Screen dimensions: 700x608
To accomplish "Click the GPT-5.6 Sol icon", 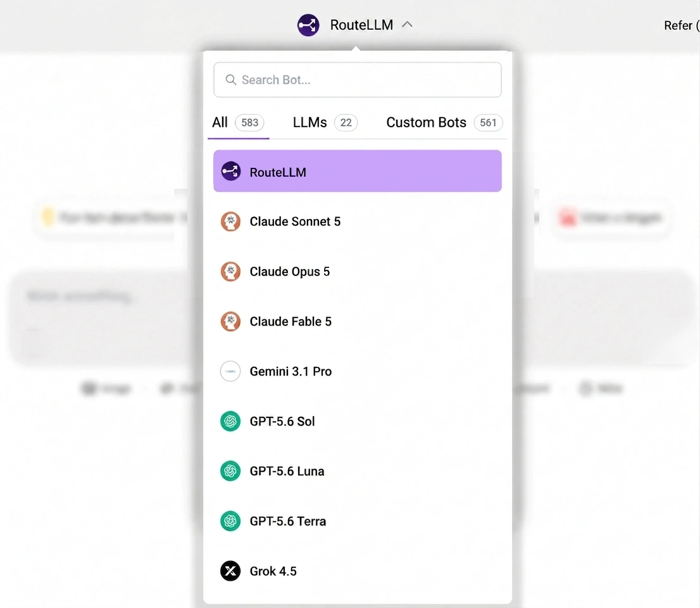I will click(230, 421).
